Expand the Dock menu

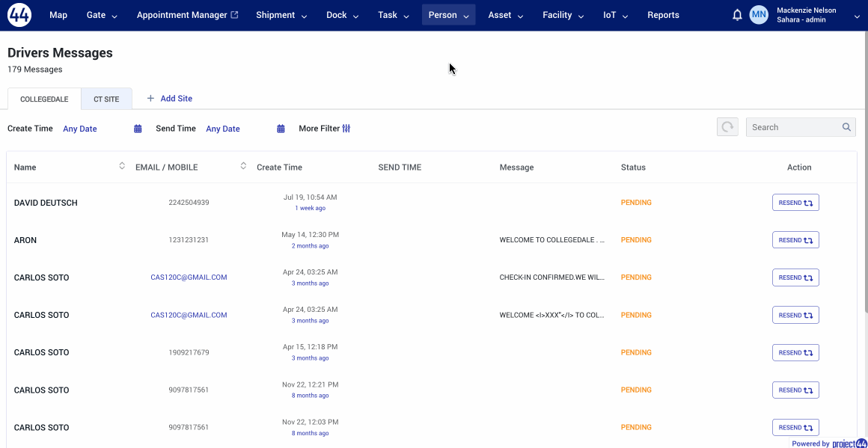tap(342, 15)
